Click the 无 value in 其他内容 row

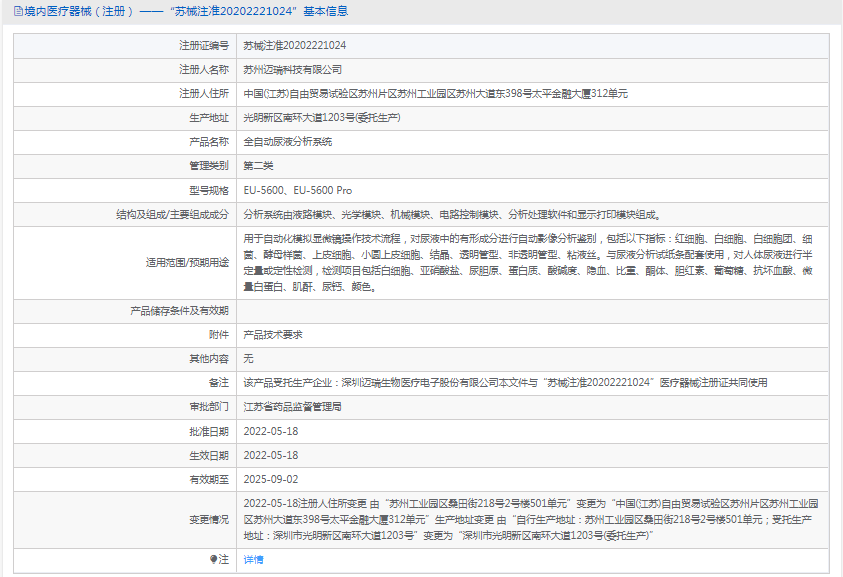248,359
